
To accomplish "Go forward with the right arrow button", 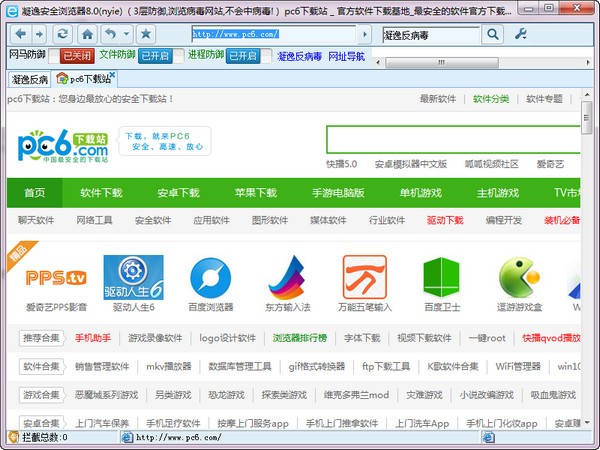I will [x=39, y=34].
